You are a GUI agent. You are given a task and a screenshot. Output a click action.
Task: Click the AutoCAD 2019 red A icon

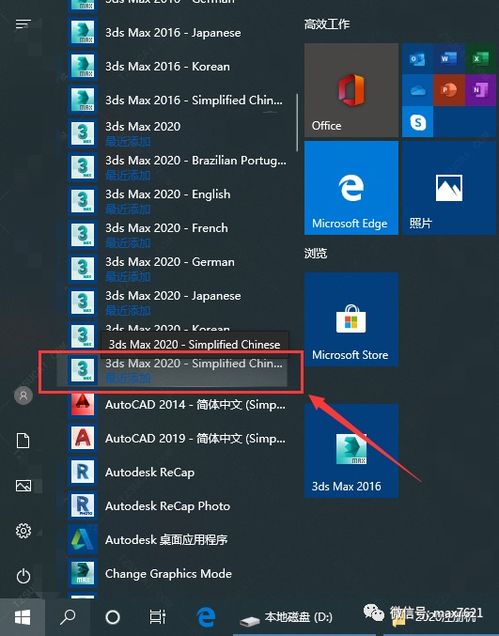83,437
